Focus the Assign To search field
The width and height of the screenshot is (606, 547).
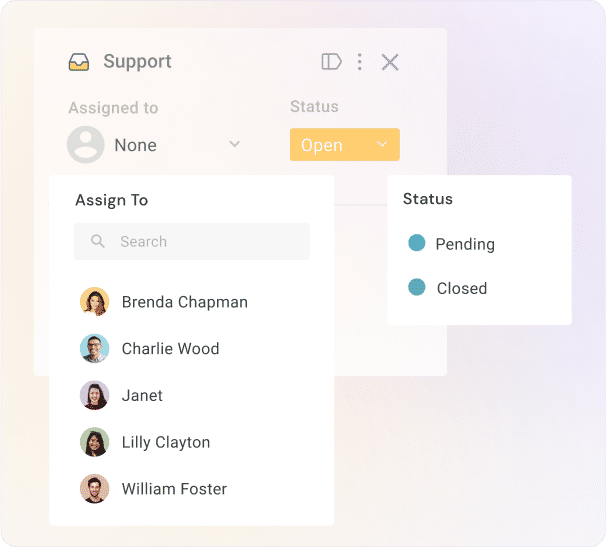(192, 241)
